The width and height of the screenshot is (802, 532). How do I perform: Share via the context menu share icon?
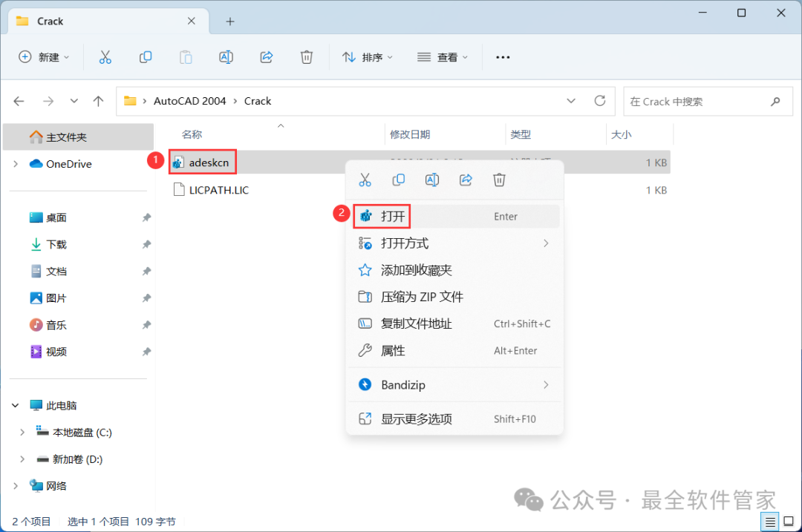[466, 180]
